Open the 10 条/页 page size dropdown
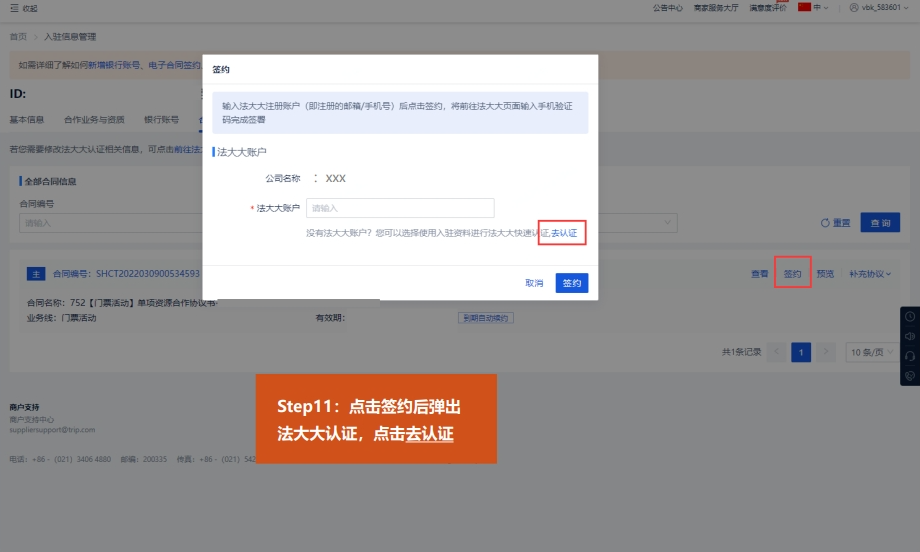 coord(871,352)
